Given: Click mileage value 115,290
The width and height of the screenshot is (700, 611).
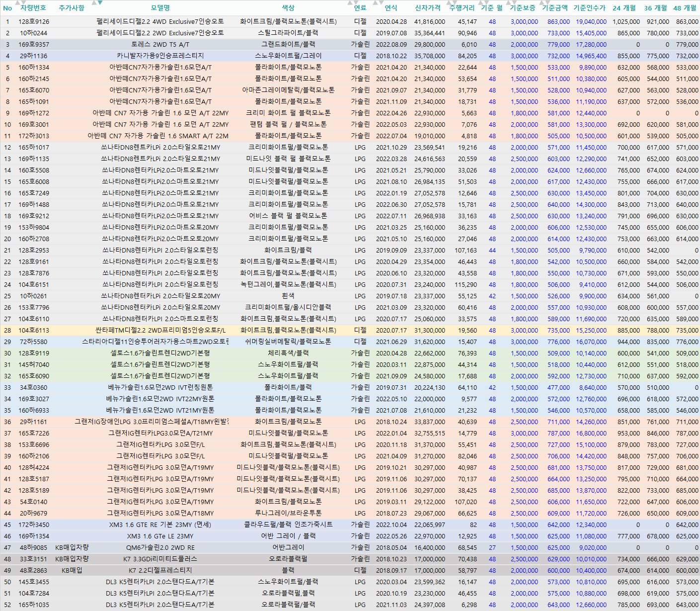Looking at the screenshot, I should coord(466,285).
